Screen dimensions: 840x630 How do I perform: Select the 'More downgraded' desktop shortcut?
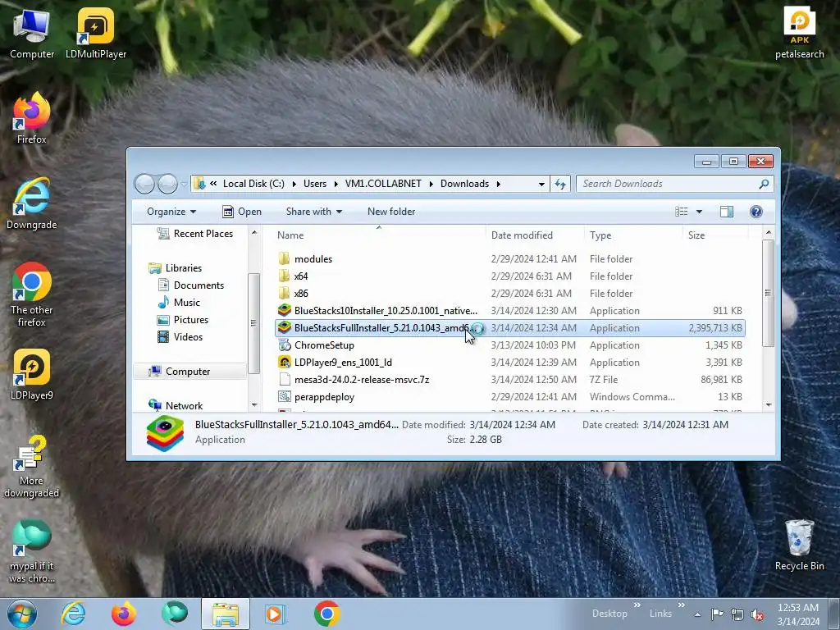point(32,467)
